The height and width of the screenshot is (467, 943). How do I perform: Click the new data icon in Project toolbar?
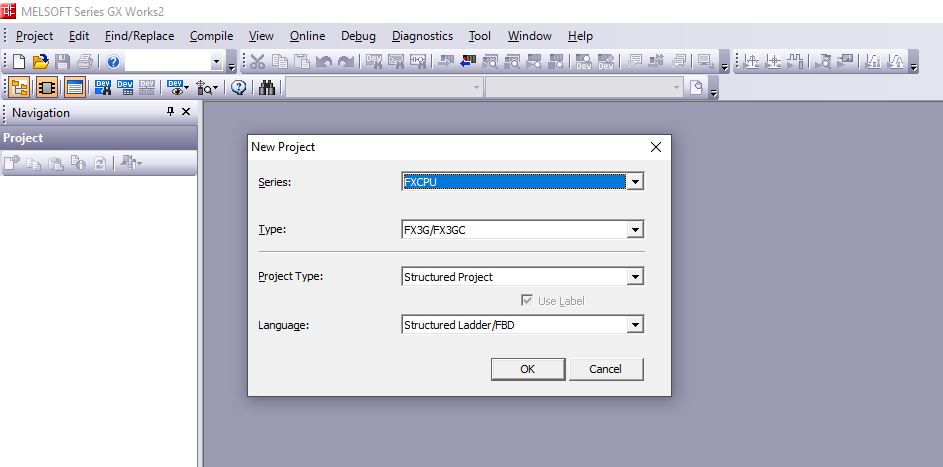point(12,163)
